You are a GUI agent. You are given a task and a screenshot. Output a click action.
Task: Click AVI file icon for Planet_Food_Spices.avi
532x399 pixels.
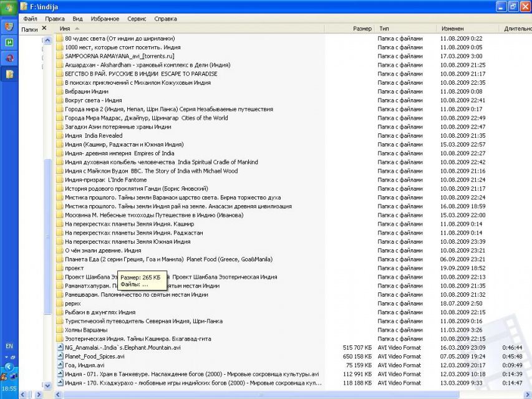[60, 357]
